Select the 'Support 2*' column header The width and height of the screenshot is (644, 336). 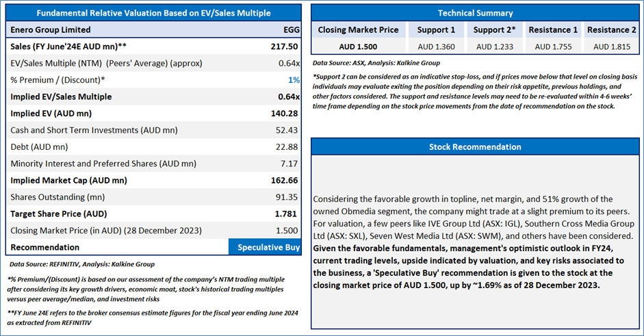click(495, 30)
